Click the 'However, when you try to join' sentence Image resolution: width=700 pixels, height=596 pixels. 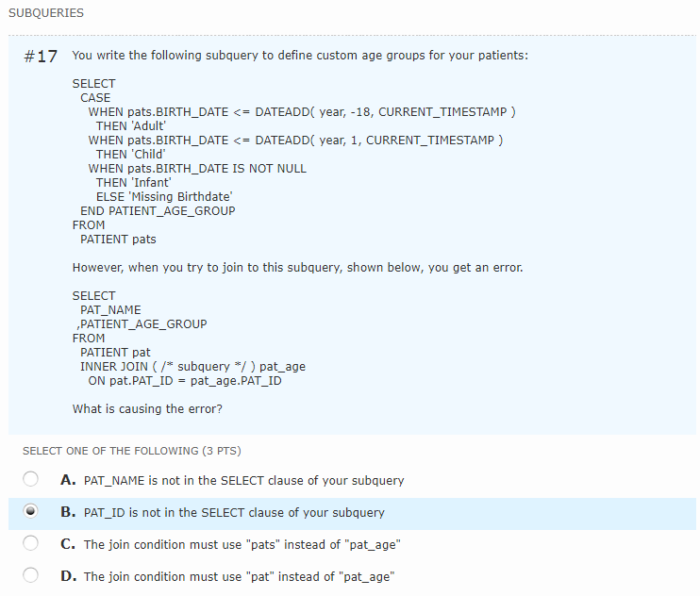tap(298, 268)
